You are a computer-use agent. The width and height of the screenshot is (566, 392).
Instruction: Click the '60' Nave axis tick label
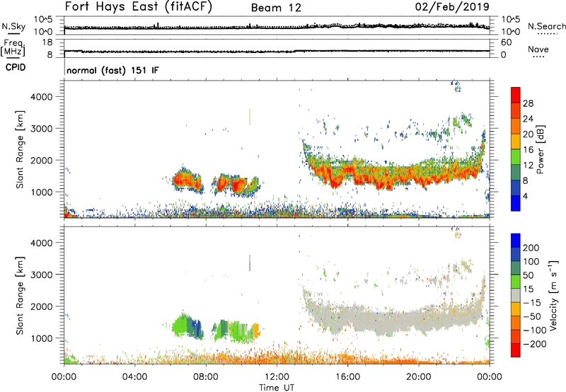507,42
